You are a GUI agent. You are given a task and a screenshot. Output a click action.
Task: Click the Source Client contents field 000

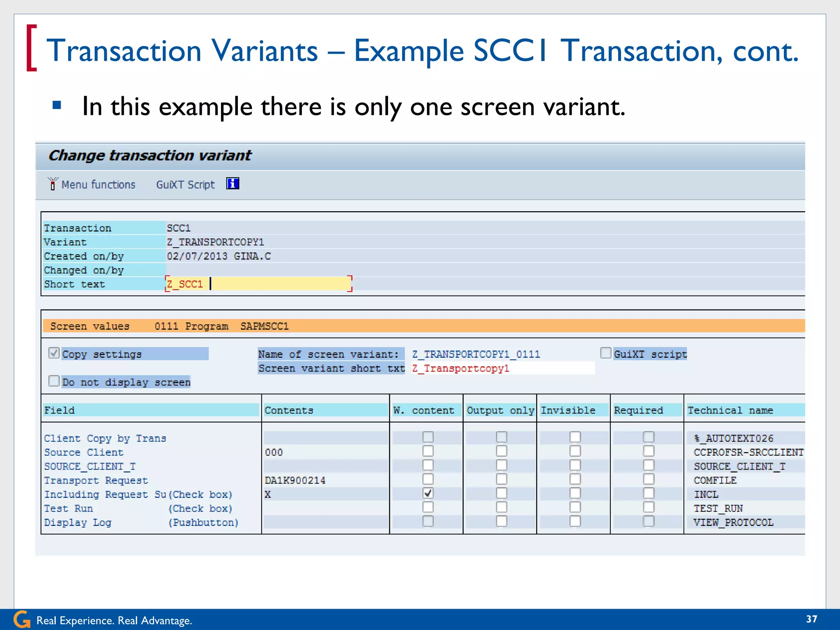coord(274,452)
